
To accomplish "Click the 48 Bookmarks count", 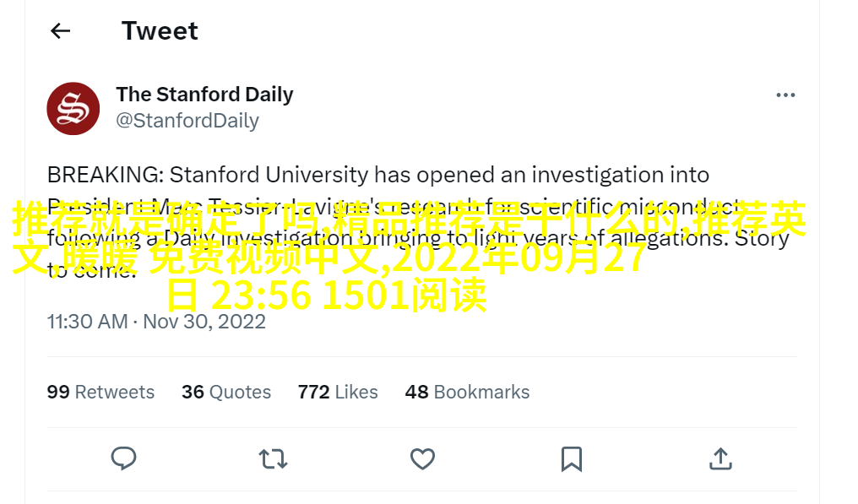I will tap(467, 392).
